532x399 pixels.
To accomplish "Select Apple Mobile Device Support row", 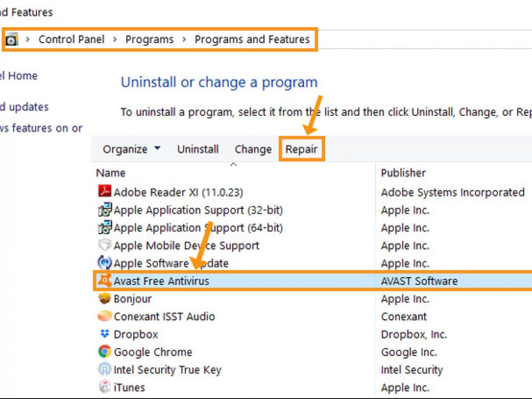I will [x=186, y=245].
